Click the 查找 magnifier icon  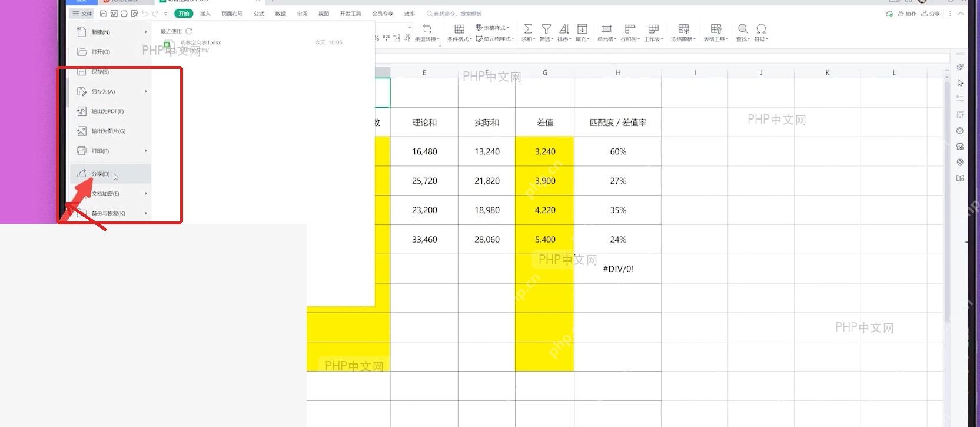point(743,29)
